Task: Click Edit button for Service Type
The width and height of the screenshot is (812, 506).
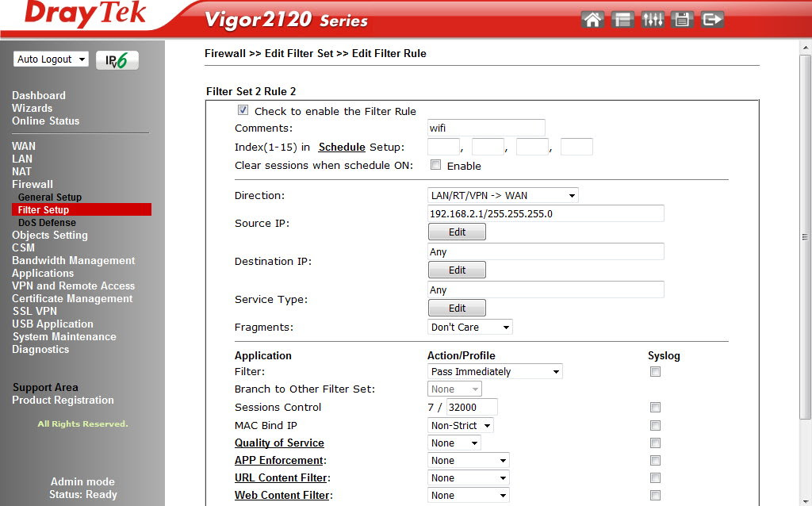Action: click(x=457, y=308)
